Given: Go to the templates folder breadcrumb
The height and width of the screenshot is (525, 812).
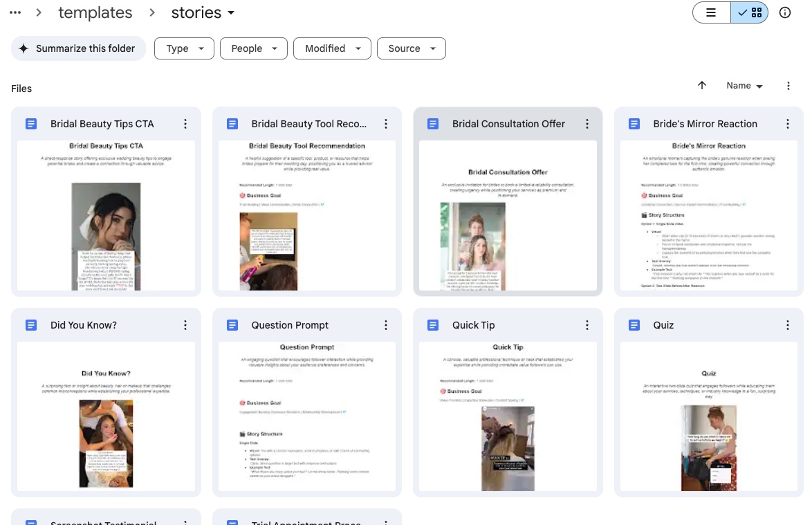Looking at the screenshot, I should 95,12.
